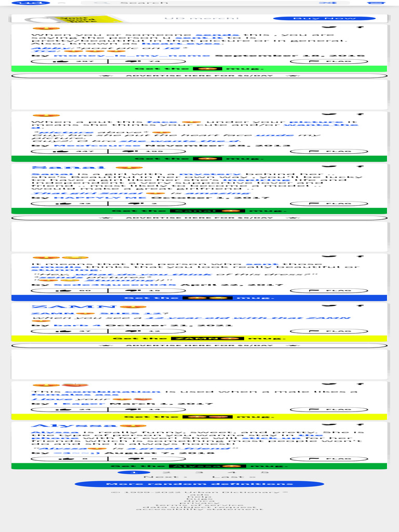Upvote the March 1, 2017 definition
Image resolution: width=399 pixels, height=532 pixels.
pyautogui.click(x=69, y=409)
